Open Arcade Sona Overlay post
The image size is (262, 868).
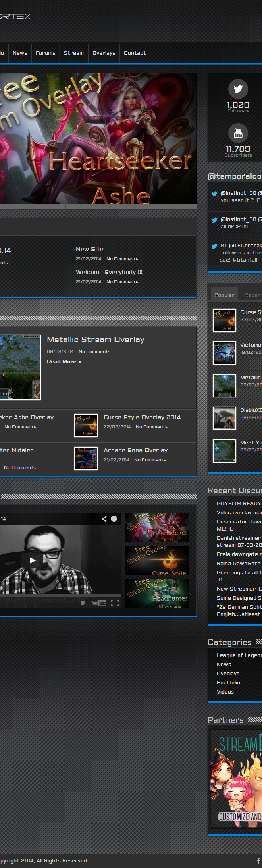tap(135, 450)
